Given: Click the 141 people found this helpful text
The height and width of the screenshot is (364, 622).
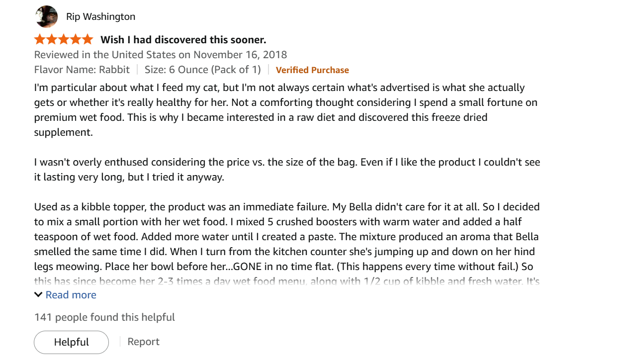Looking at the screenshot, I should (x=104, y=317).
